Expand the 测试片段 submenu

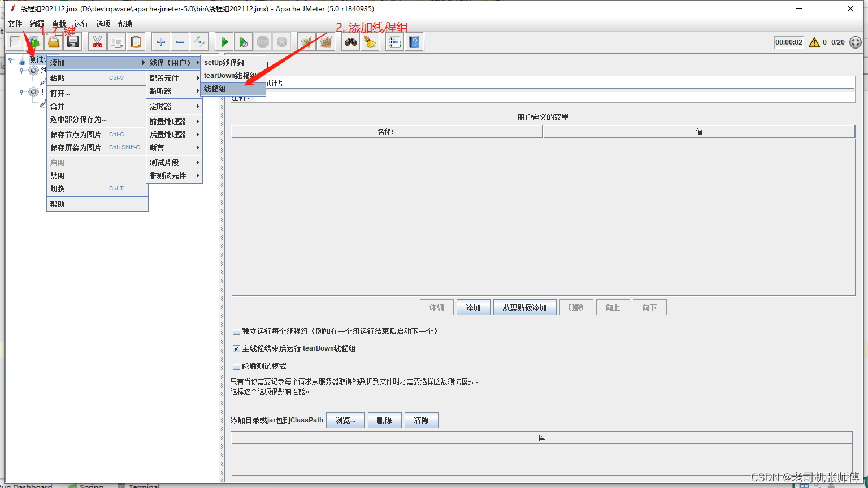[x=174, y=163]
